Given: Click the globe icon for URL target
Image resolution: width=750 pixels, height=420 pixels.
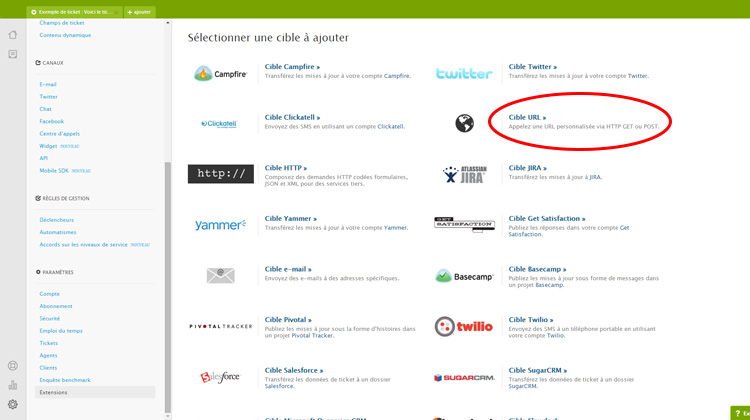Looking at the screenshot, I should click(x=464, y=123).
